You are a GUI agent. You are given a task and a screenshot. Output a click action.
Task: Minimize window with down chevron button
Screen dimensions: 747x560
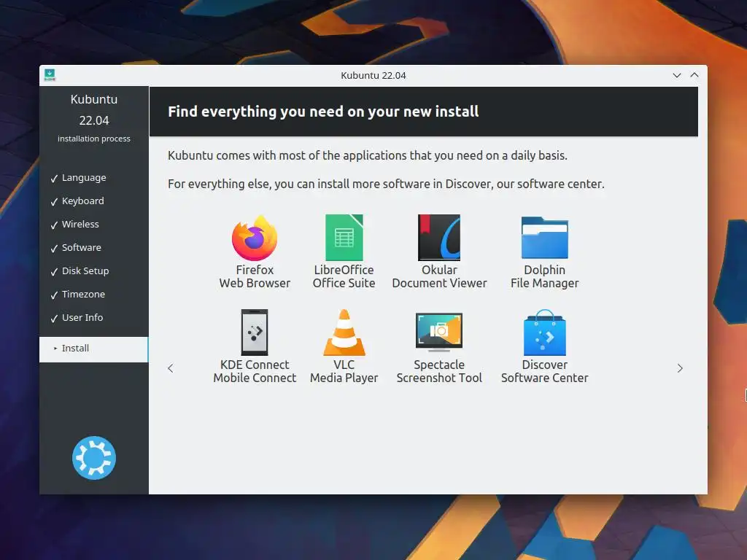[x=676, y=75]
